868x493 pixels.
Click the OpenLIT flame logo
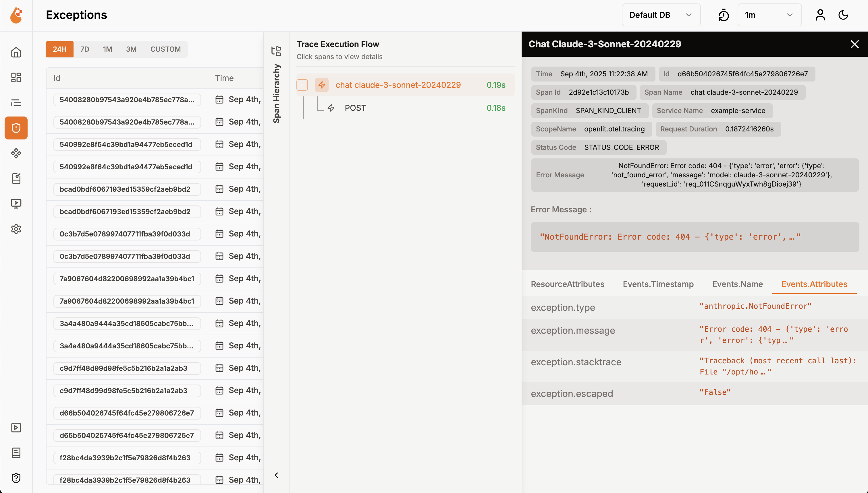[16, 15]
